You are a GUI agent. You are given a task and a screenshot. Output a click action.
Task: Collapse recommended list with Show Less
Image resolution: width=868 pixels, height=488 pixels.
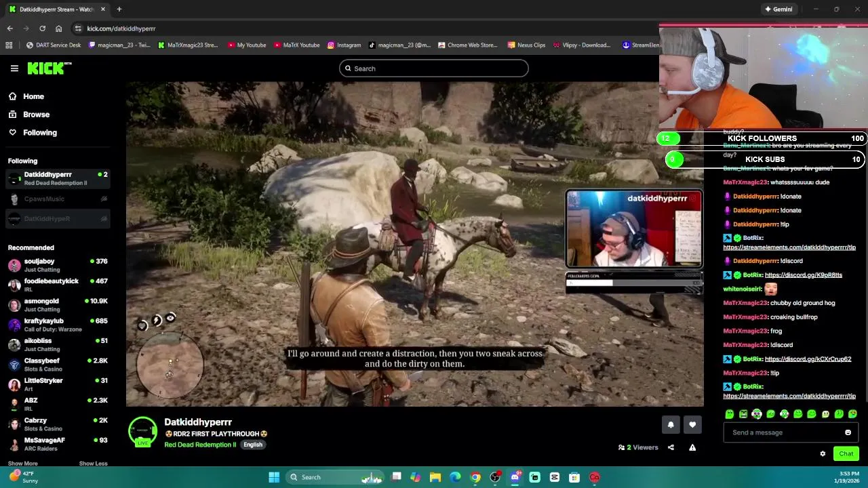(x=93, y=464)
